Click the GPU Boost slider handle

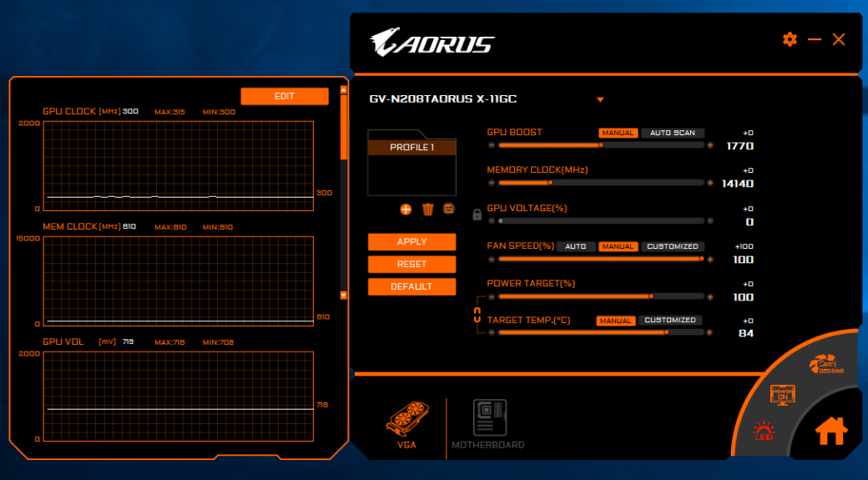601,145
